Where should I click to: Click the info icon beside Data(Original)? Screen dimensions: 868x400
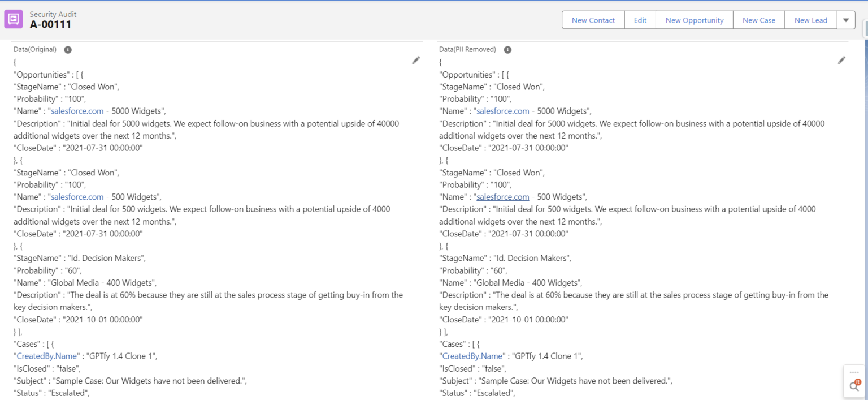pos(67,50)
